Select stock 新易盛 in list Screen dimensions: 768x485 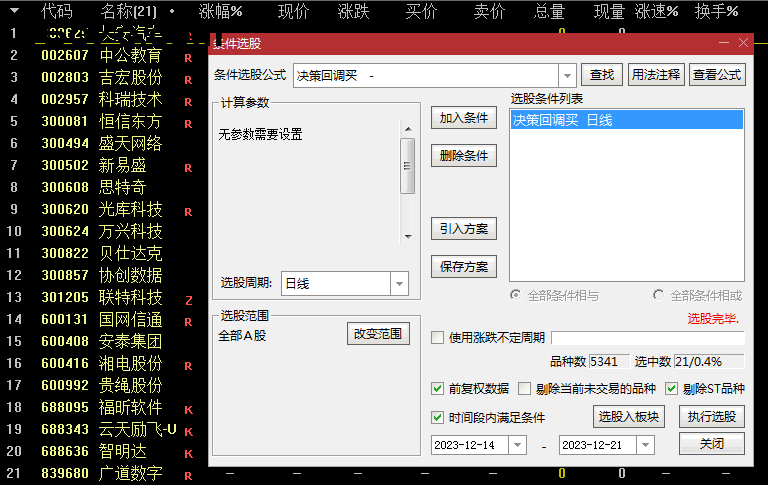click(122, 166)
